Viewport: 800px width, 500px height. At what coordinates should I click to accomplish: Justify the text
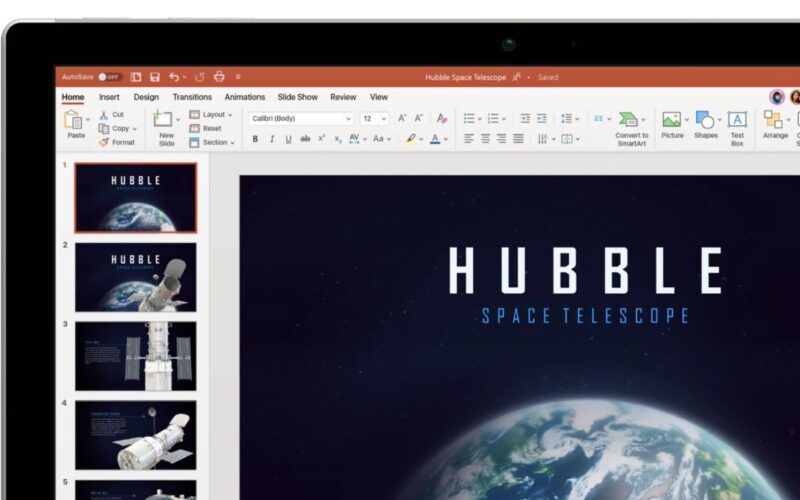tap(518, 138)
